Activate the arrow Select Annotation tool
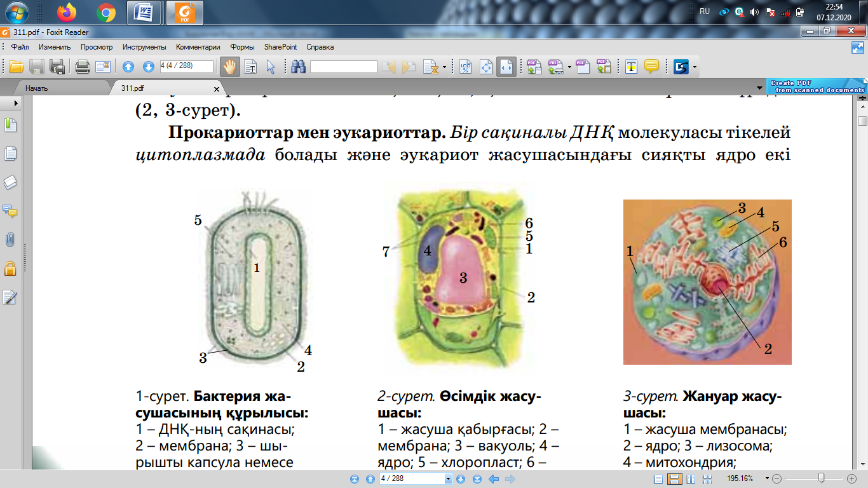The width and height of the screenshot is (868, 488). tap(271, 67)
